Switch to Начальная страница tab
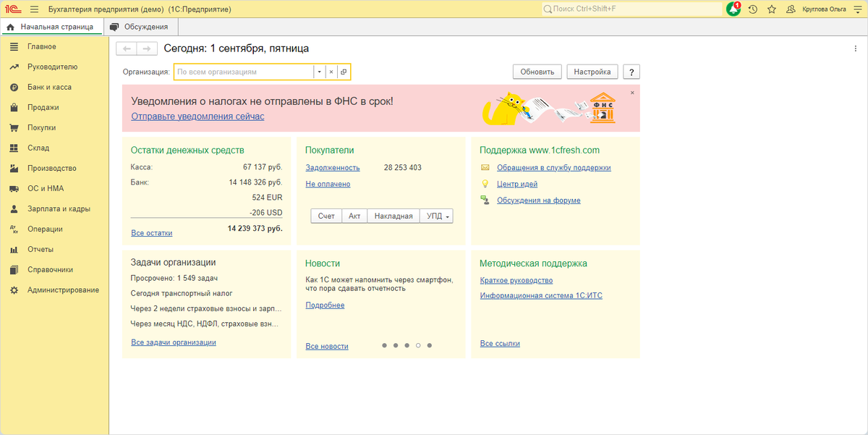The width and height of the screenshot is (868, 435). (x=51, y=27)
